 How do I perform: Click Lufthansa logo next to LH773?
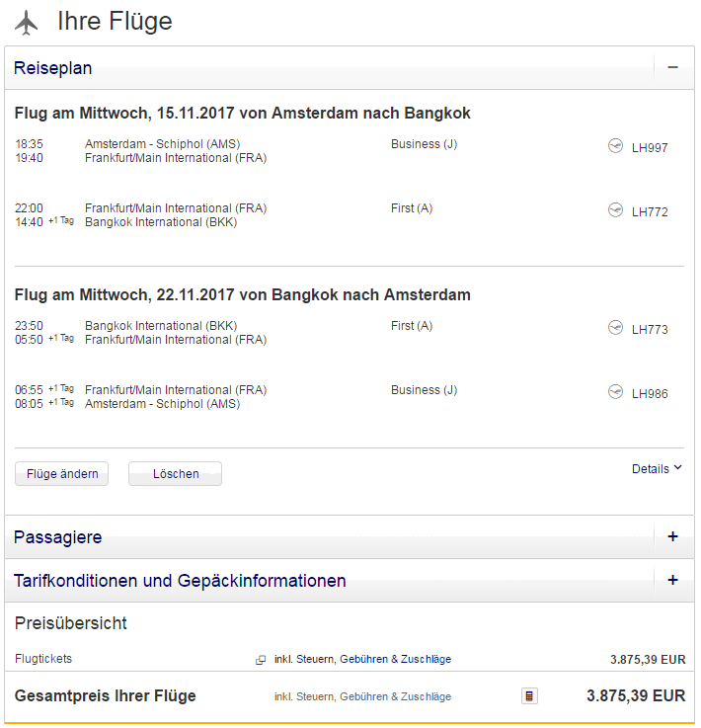tap(615, 328)
